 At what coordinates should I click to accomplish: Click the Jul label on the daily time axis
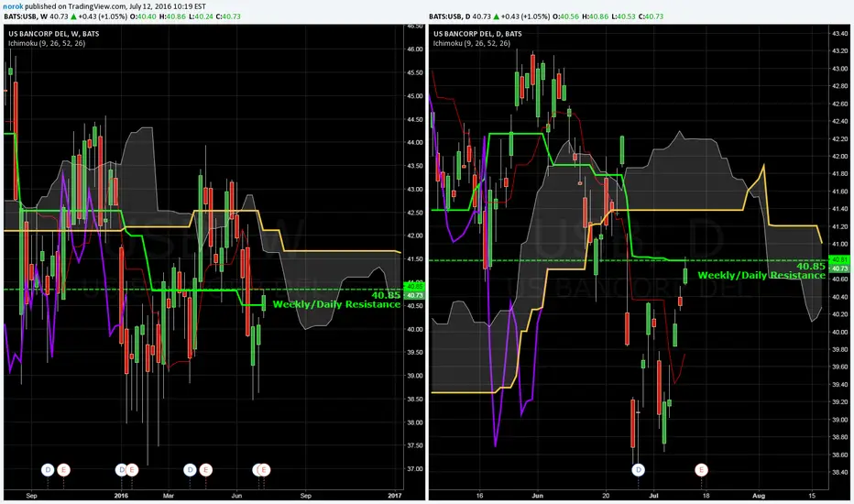(x=653, y=495)
